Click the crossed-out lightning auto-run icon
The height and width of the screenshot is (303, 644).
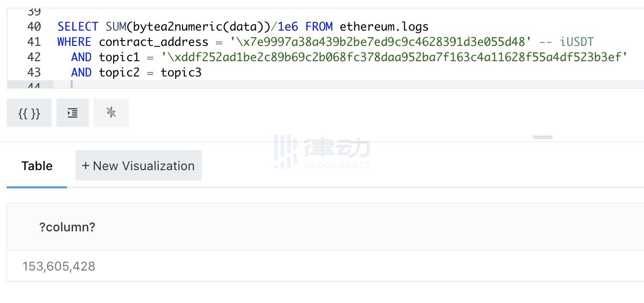point(111,113)
